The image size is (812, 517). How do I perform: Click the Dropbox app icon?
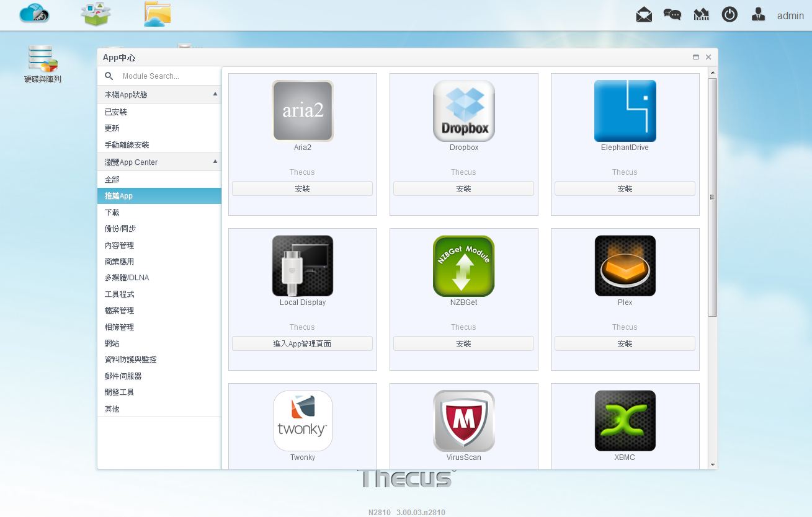pyautogui.click(x=464, y=111)
